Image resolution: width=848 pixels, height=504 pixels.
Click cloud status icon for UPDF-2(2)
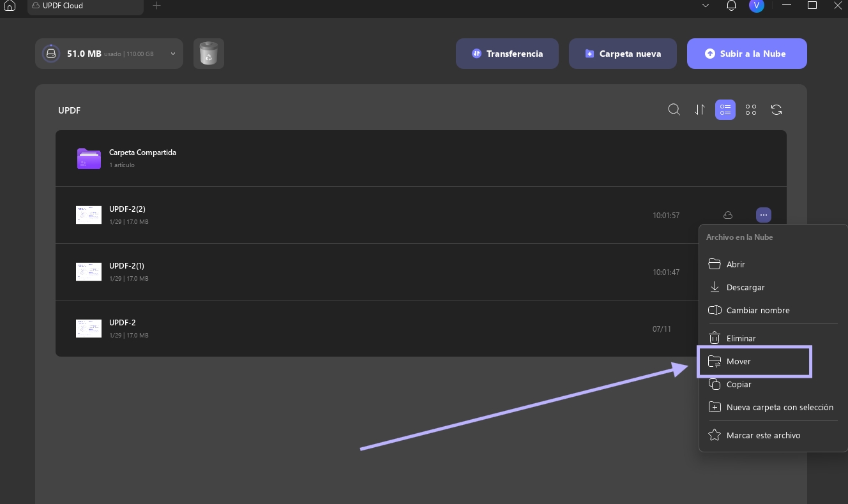[x=728, y=215]
